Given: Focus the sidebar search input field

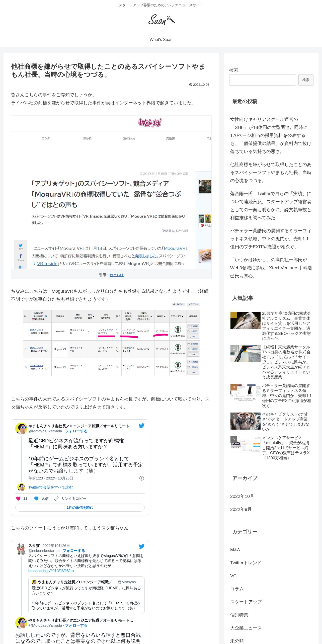Looking at the screenshot, I should (263, 80).
